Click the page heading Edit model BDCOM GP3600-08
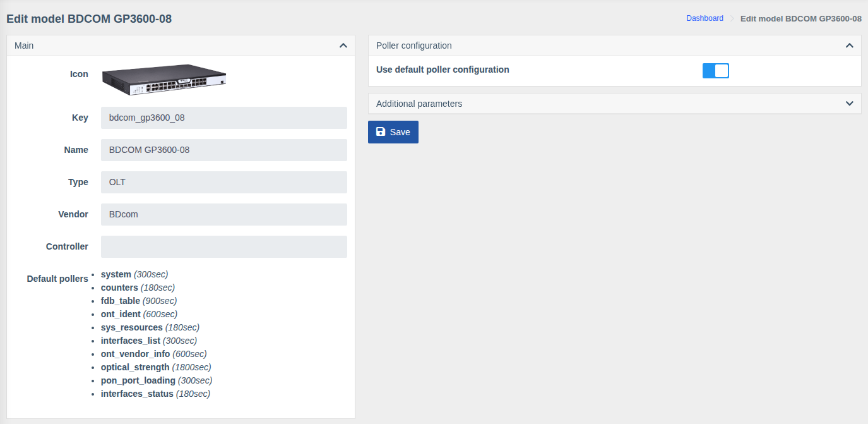The image size is (868, 424). 89,19
